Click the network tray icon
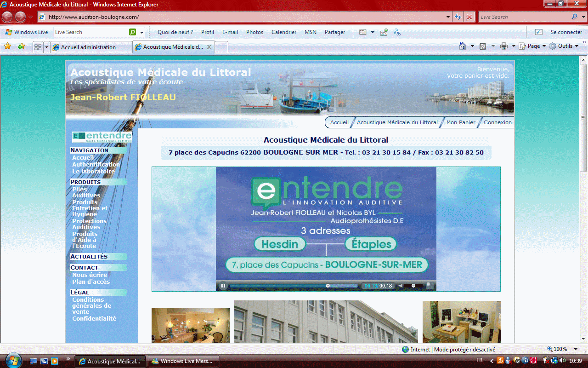 554,361
